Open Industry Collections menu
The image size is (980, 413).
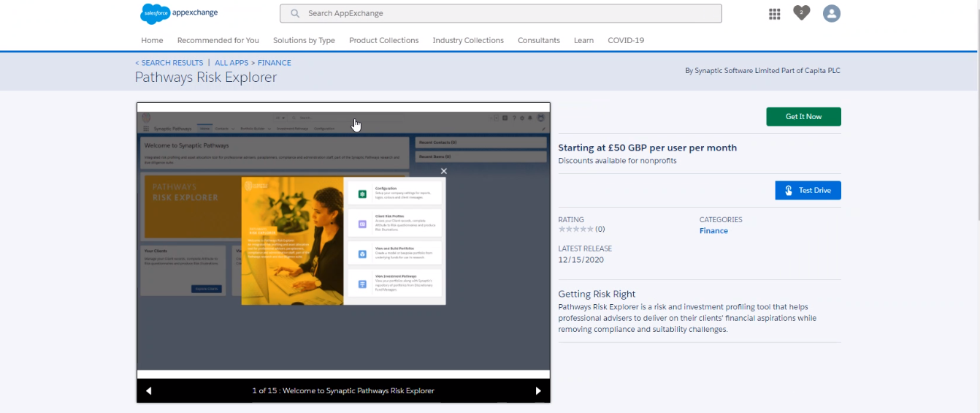tap(468, 40)
